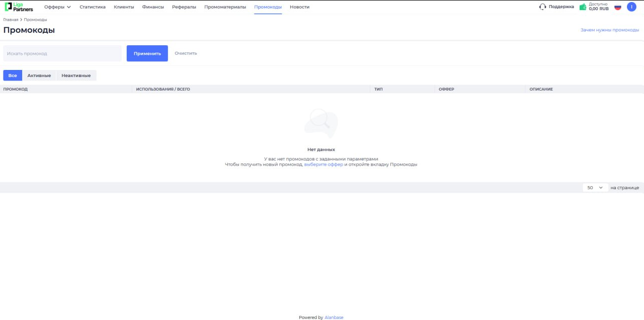Filter by Неактивные promo codes

click(x=76, y=75)
